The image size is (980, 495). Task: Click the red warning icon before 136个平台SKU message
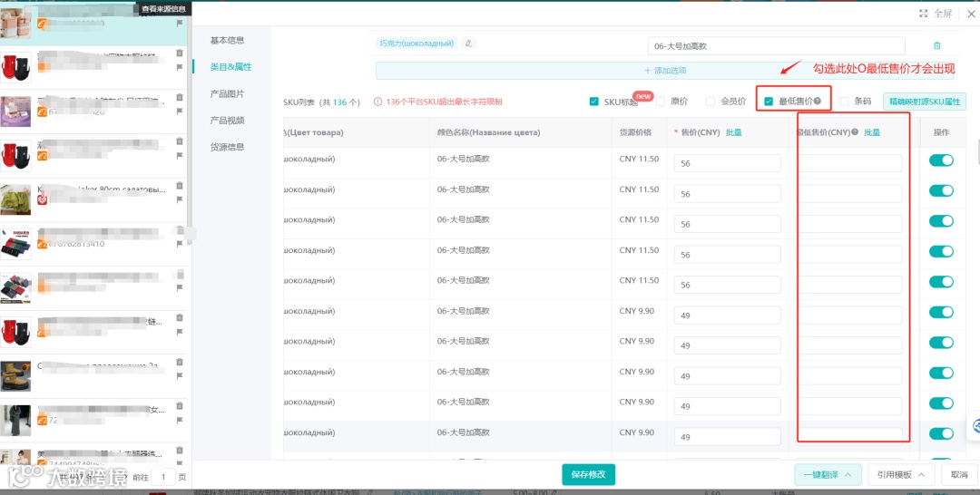(377, 102)
